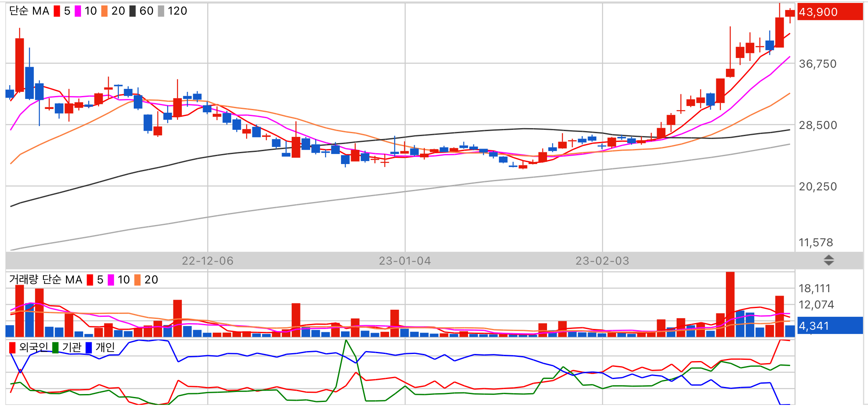Click the red 외국인 legend swatch

coord(12,347)
